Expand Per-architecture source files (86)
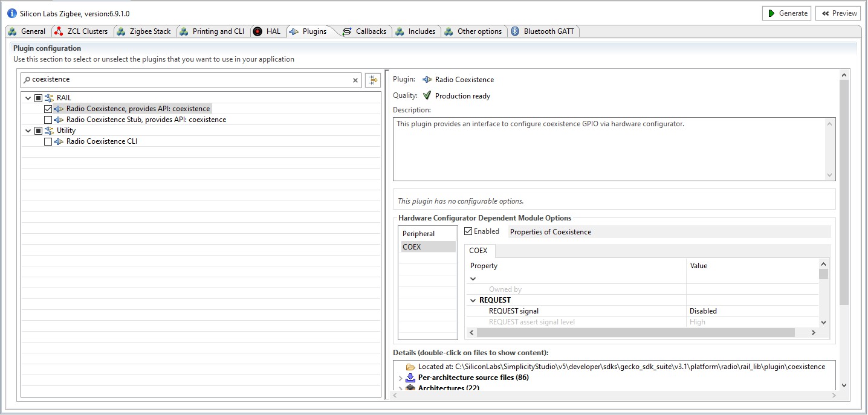This screenshot has width=868, height=415. pos(400,378)
